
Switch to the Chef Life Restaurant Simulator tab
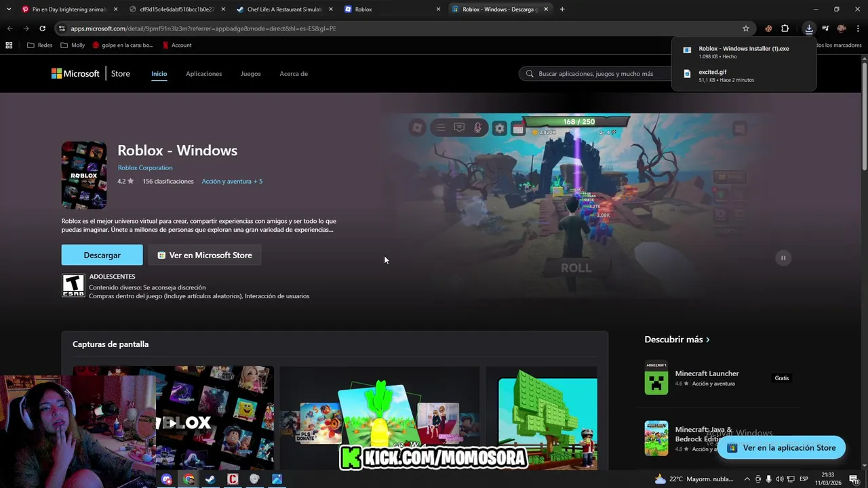click(283, 9)
